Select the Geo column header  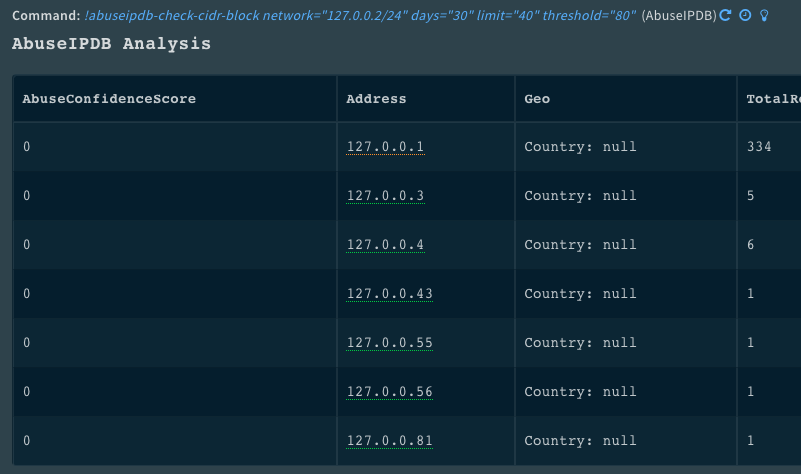click(537, 99)
